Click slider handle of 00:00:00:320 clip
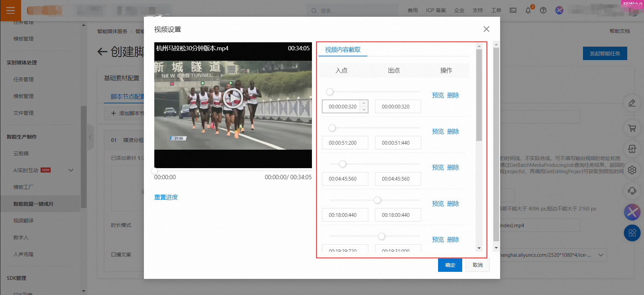This screenshot has height=295, width=644. pyautogui.click(x=330, y=92)
